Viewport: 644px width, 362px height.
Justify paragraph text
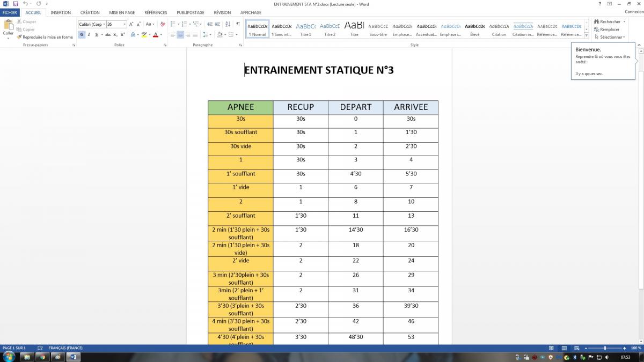coord(195,34)
